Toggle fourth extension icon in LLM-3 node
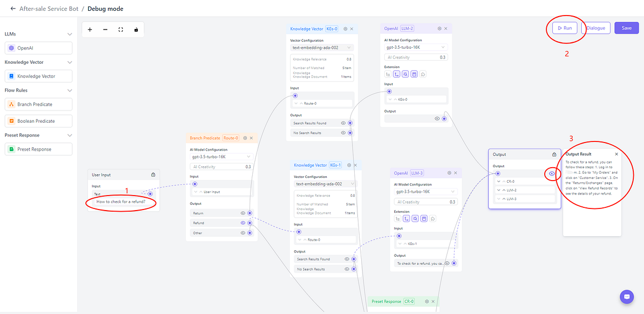 click(x=424, y=219)
